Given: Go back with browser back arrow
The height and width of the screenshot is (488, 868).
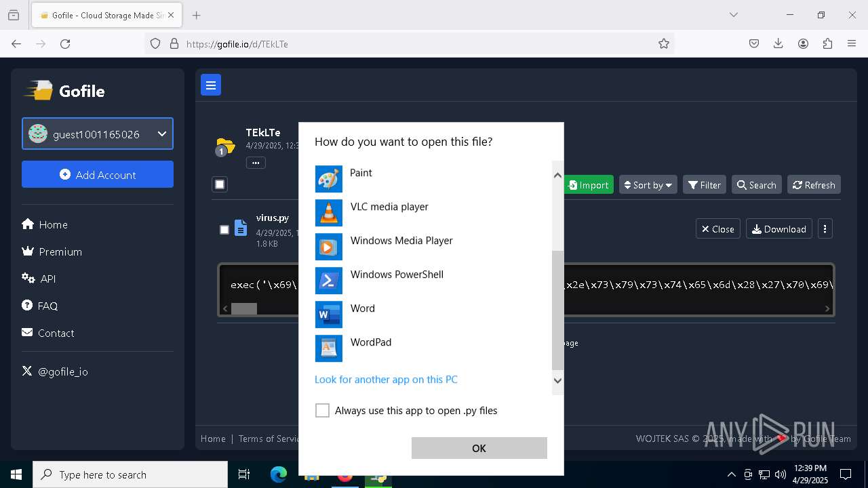Looking at the screenshot, I should tap(16, 43).
